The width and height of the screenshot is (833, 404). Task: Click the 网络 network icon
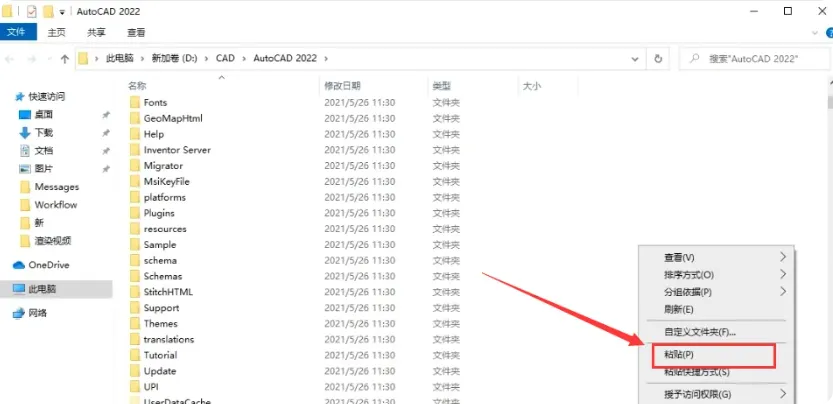[x=19, y=313]
